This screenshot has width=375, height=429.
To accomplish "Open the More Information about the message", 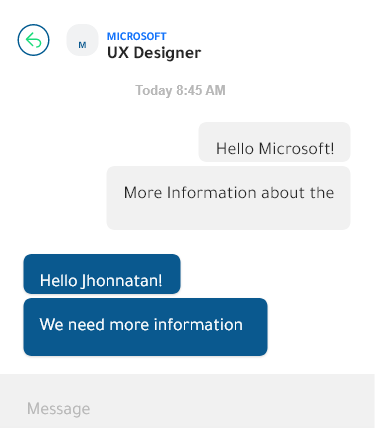I will (228, 198).
